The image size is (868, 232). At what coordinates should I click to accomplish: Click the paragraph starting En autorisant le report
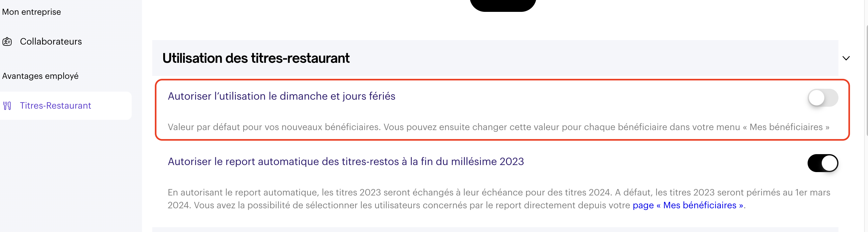tap(499, 199)
